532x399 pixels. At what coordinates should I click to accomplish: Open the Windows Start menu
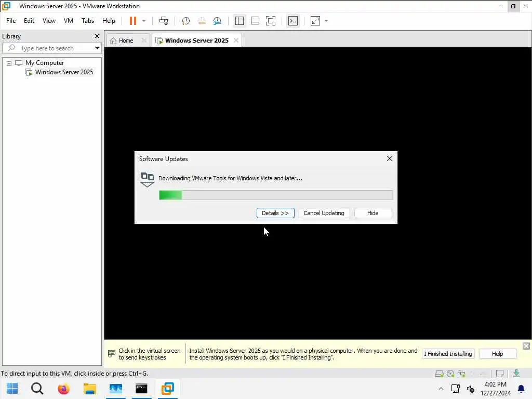12,389
